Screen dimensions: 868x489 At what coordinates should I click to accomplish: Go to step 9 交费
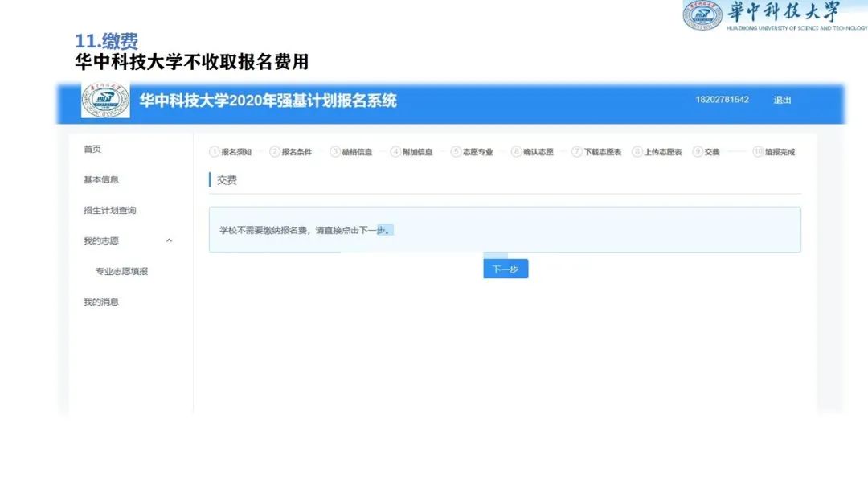click(x=706, y=152)
